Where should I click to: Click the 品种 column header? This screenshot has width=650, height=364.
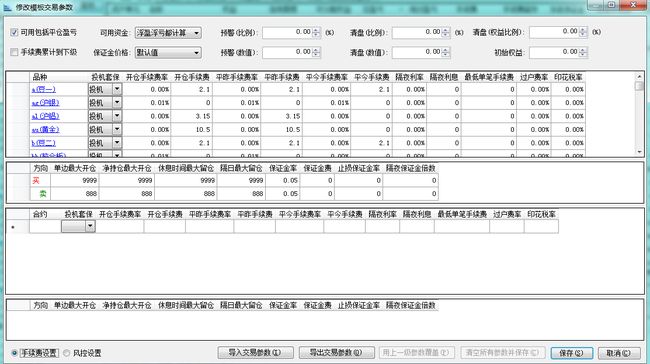[58, 77]
